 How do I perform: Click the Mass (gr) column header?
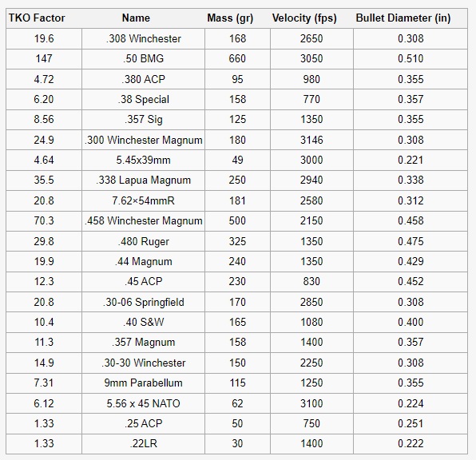pyautogui.click(x=230, y=18)
